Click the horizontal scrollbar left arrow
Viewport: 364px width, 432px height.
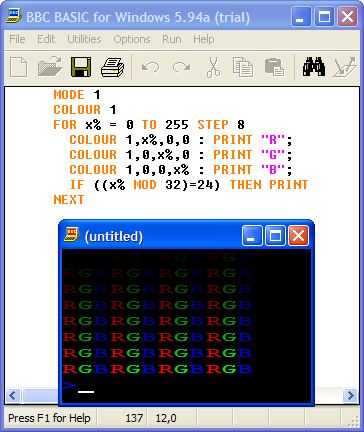tap(13, 396)
